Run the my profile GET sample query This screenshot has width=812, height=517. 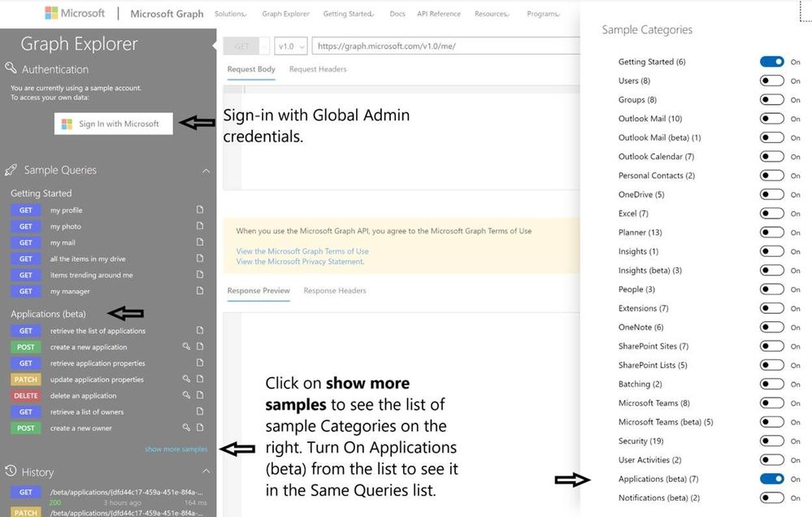66,210
